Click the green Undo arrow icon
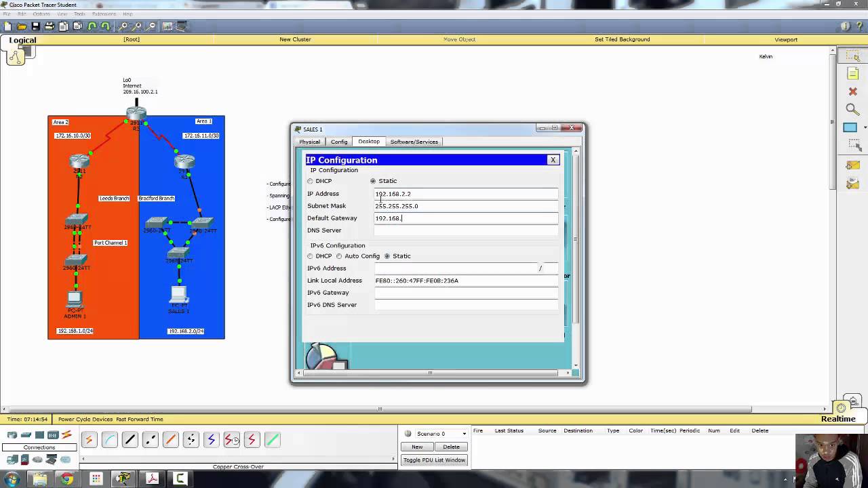Image resolution: width=868 pixels, height=488 pixels. [x=92, y=26]
